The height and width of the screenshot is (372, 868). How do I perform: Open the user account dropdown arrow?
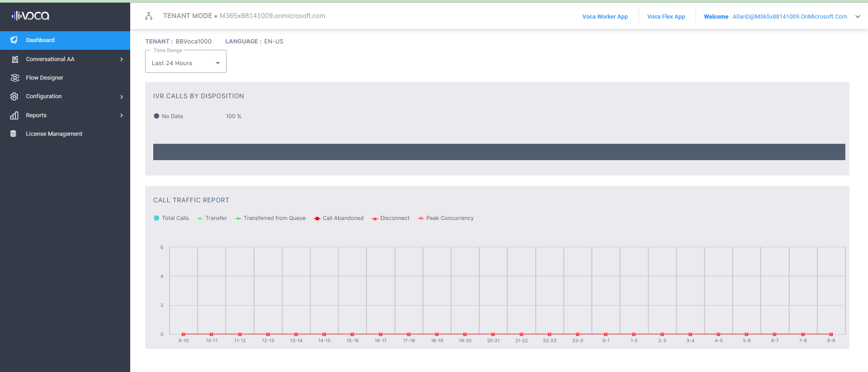click(x=858, y=17)
